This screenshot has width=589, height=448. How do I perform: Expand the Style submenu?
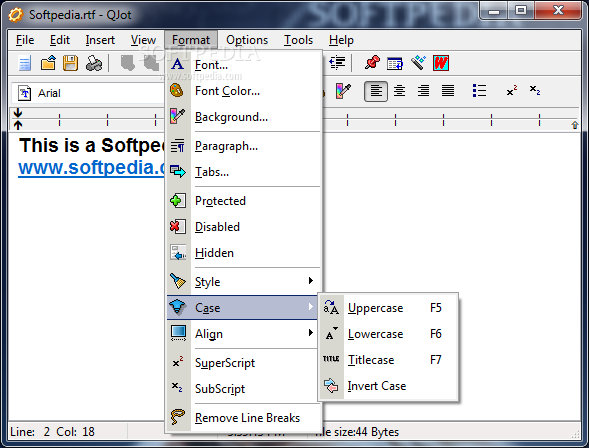[x=243, y=281]
